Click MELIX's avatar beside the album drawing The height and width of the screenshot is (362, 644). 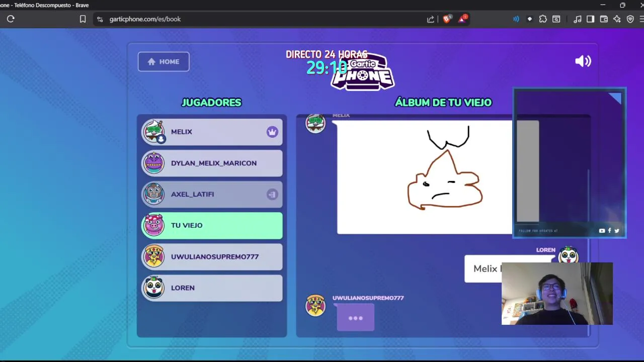pos(315,124)
